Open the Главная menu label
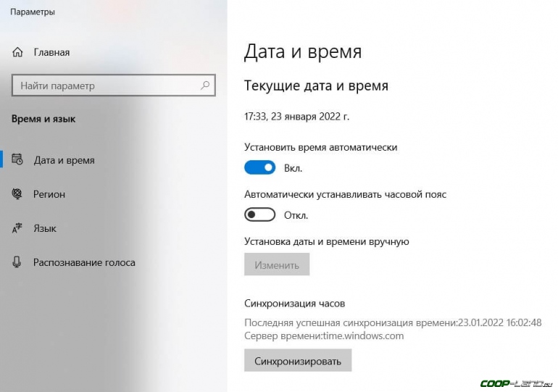This screenshot has height=392, width=558. pos(51,52)
